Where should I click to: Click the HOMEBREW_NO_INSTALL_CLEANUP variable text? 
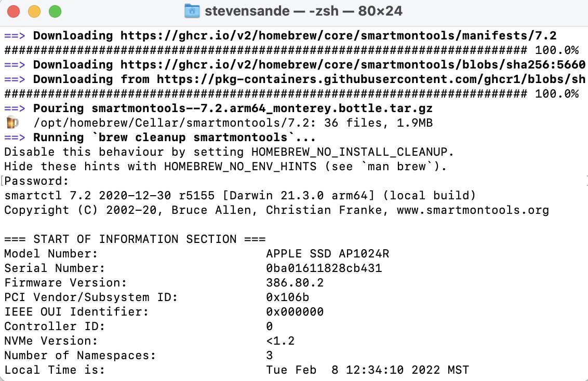352,152
